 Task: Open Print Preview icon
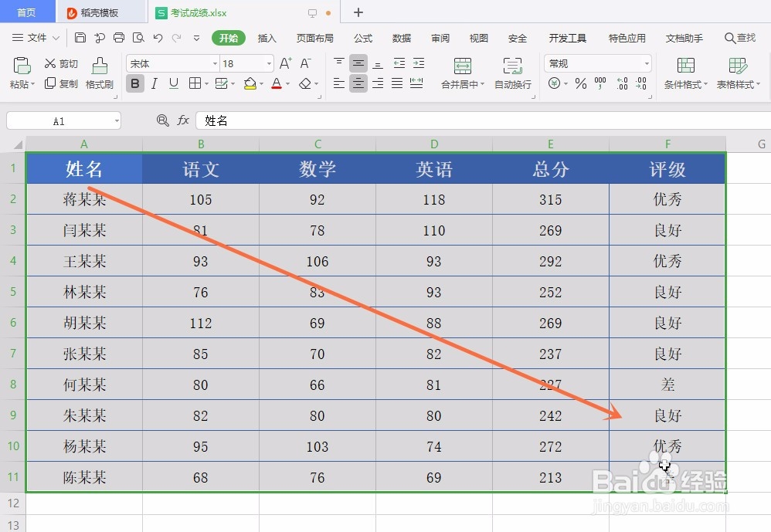pos(138,38)
